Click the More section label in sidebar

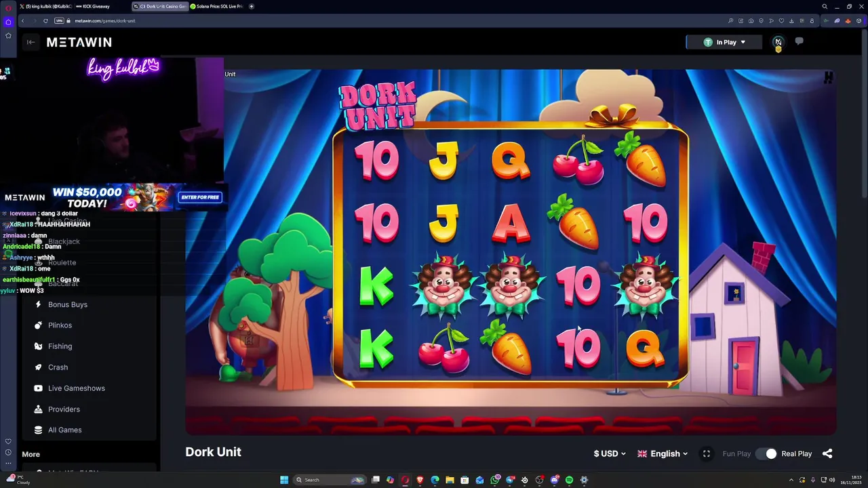coord(31,454)
